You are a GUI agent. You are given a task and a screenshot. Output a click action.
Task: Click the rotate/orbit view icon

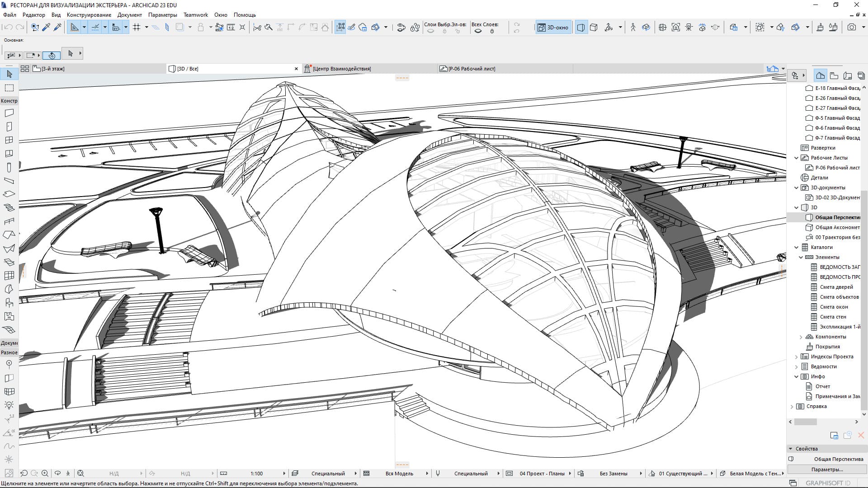tap(57, 473)
